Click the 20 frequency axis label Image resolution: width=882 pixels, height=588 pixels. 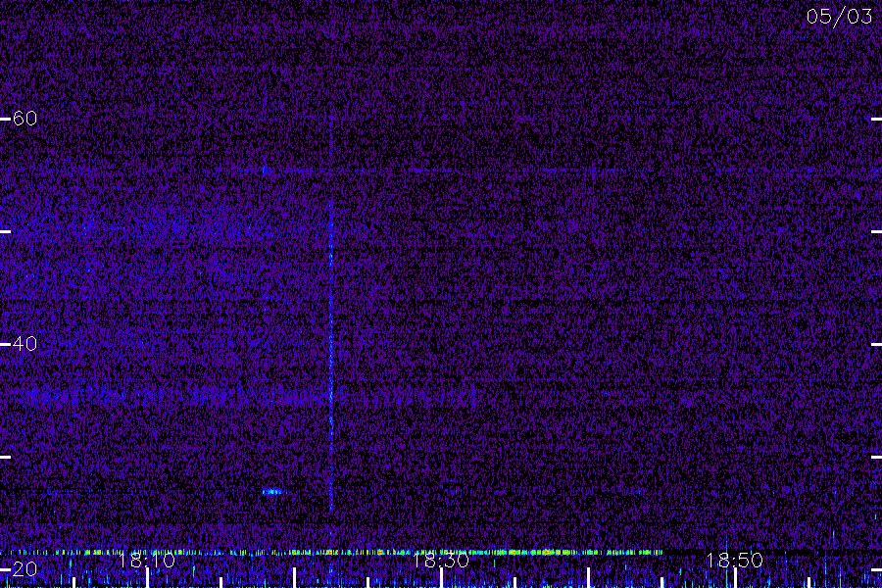point(24,568)
